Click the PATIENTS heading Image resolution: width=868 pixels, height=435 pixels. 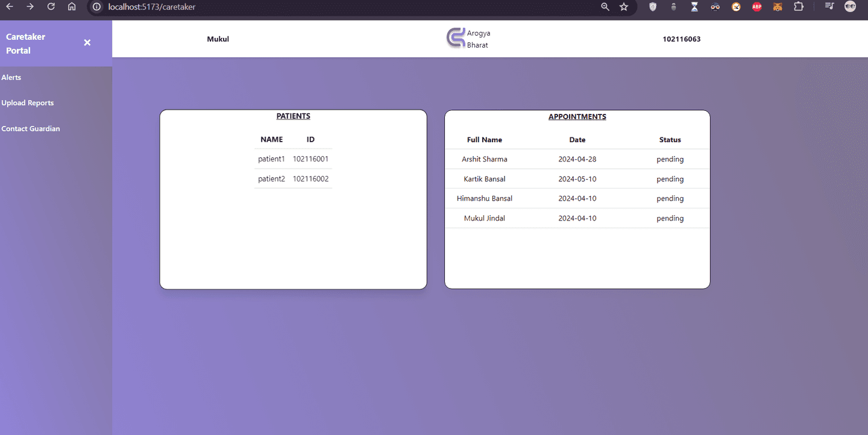[x=294, y=116]
